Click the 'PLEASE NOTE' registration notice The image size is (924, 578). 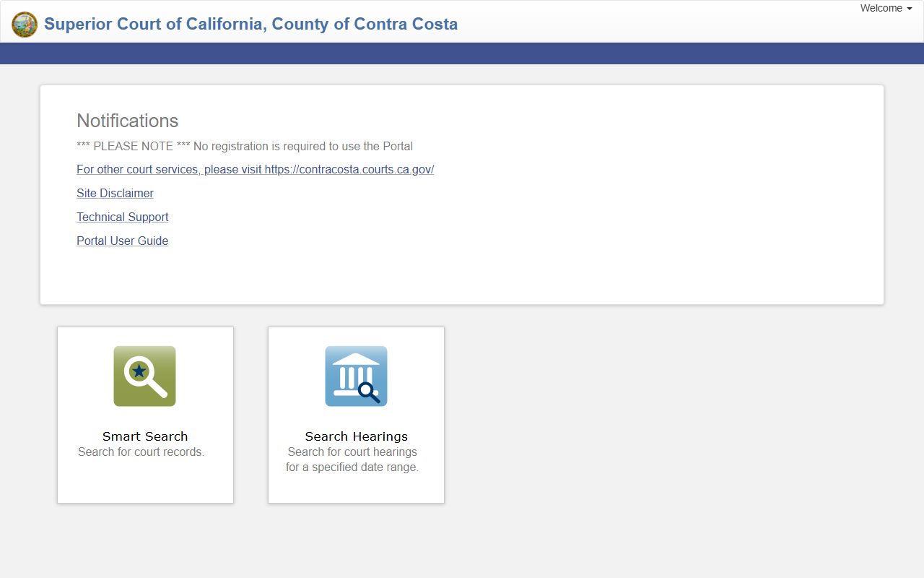point(245,146)
